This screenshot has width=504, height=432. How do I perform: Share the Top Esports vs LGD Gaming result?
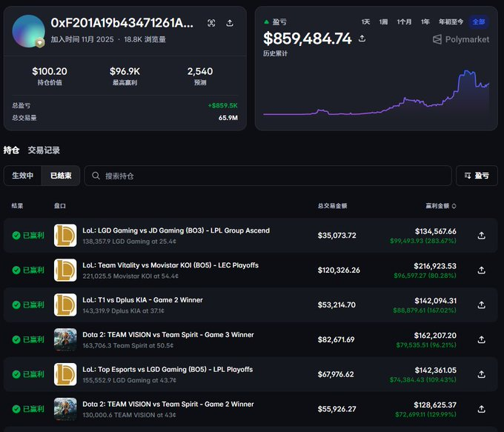(481, 374)
